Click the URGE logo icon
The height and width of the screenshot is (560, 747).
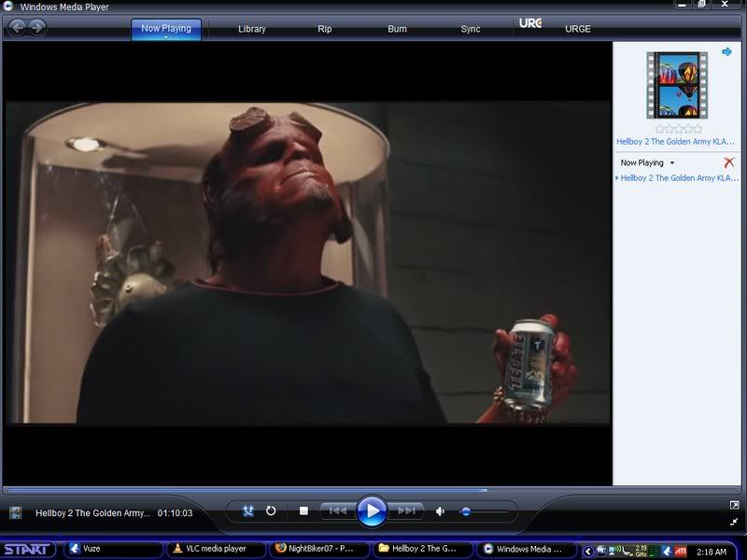pyautogui.click(x=530, y=22)
